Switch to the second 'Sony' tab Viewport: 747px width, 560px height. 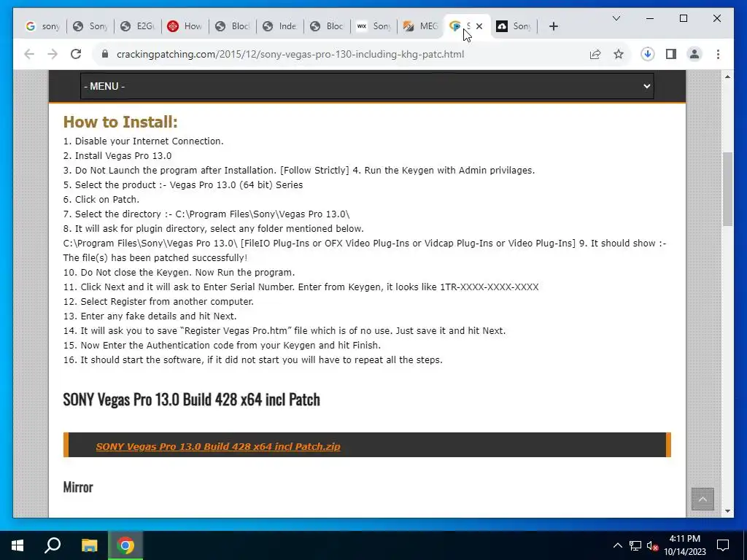(x=90, y=26)
